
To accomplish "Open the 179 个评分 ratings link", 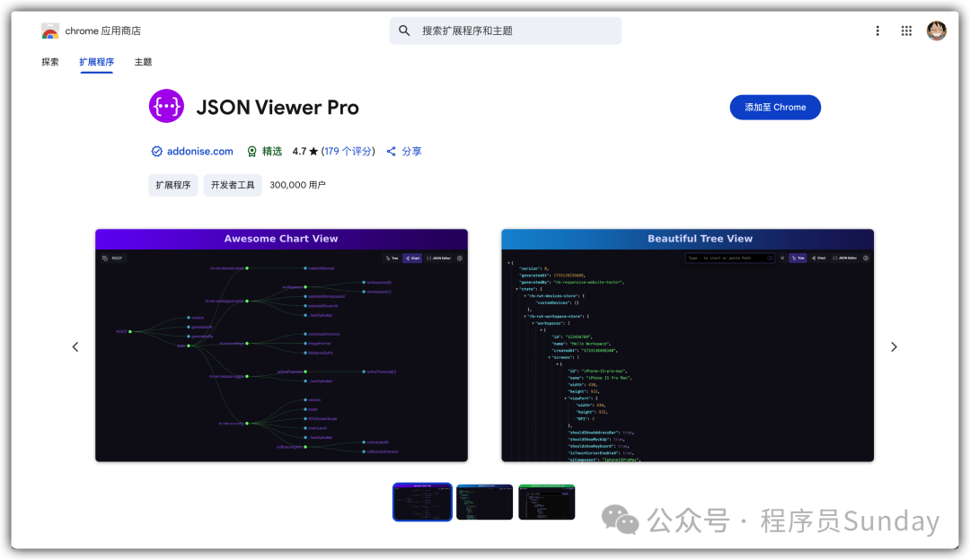I will pyautogui.click(x=348, y=152).
